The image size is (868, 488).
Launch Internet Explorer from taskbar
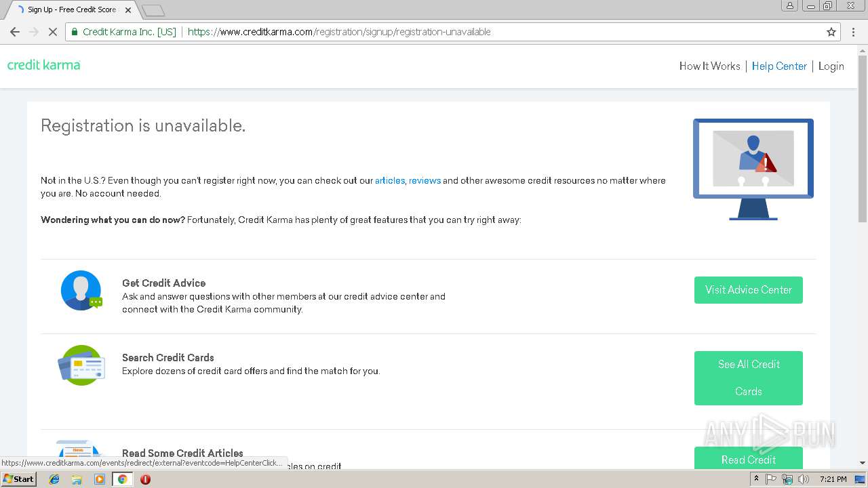click(x=55, y=479)
